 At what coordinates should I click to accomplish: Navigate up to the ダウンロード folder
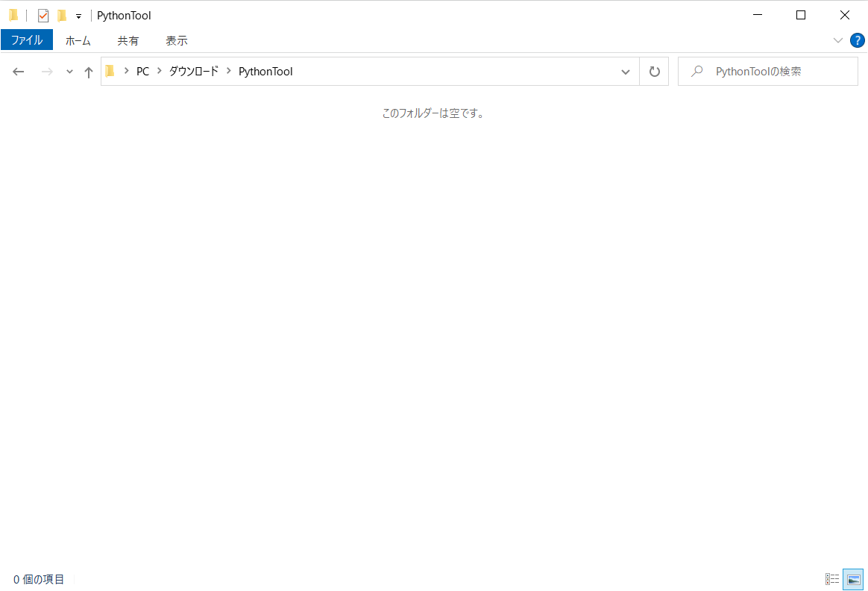pos(88,71)
